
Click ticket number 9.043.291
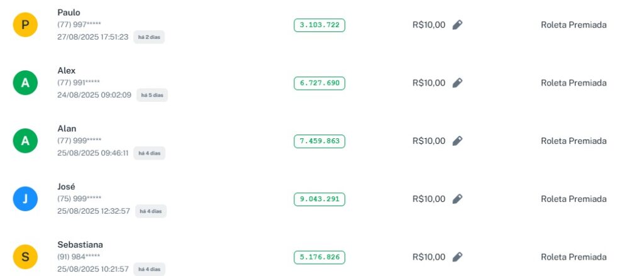pos(319,199)
